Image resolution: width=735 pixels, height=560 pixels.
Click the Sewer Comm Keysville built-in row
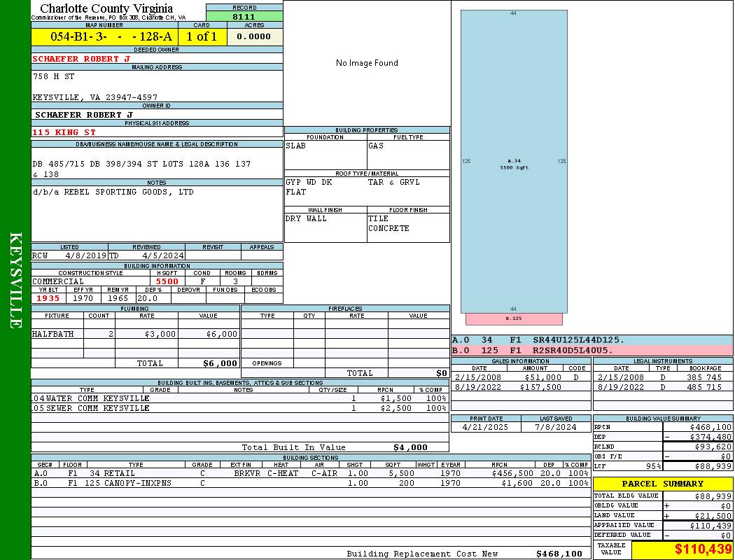tap(238, 408)
